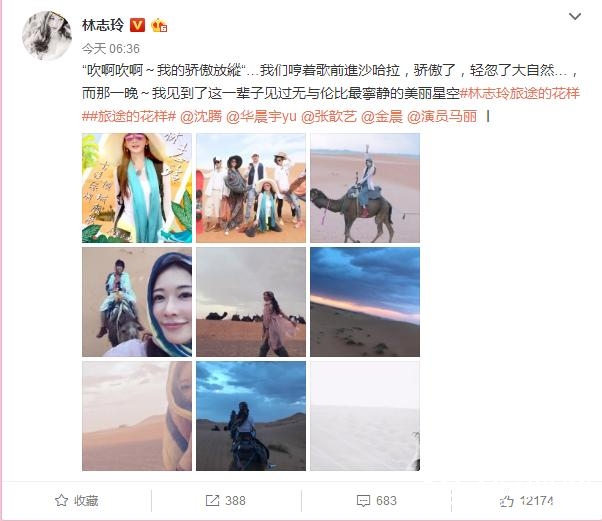The image size is (602, 521).
Task: Visit the @华晨宇yu mention
Action: tap(261, 116)
